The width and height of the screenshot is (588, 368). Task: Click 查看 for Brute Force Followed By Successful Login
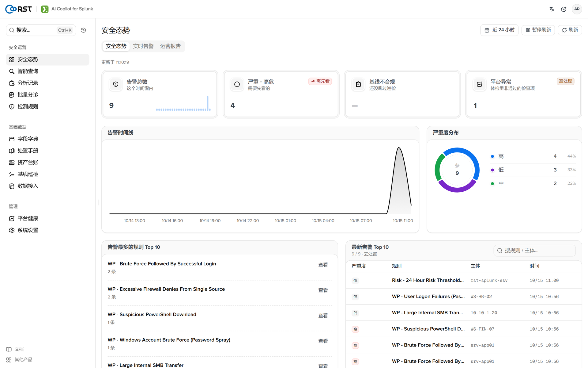[x=323, y=265]
